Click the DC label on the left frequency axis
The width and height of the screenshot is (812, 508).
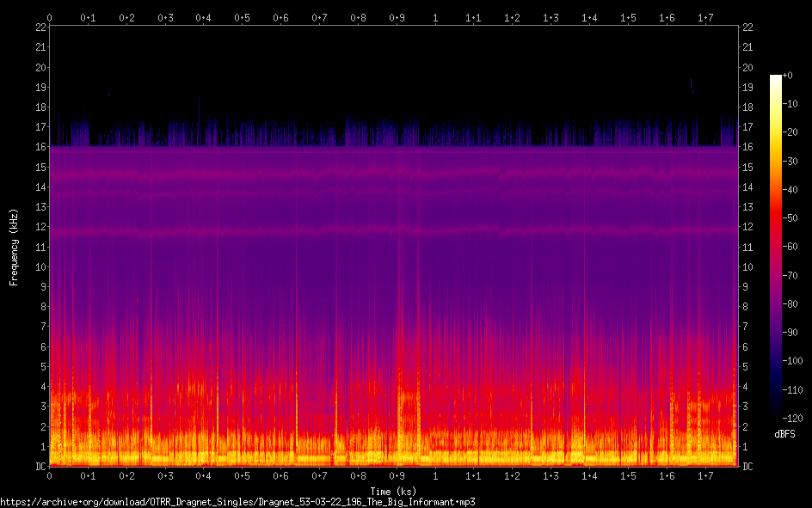coord(40,467)
